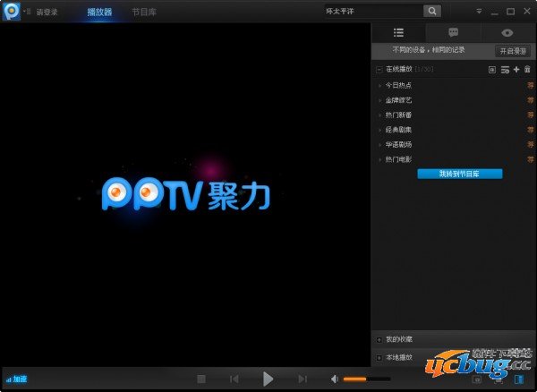Open the eye icon tab
Image resolution: width=537 pixels, height=392 pixels.
[507, 33]
